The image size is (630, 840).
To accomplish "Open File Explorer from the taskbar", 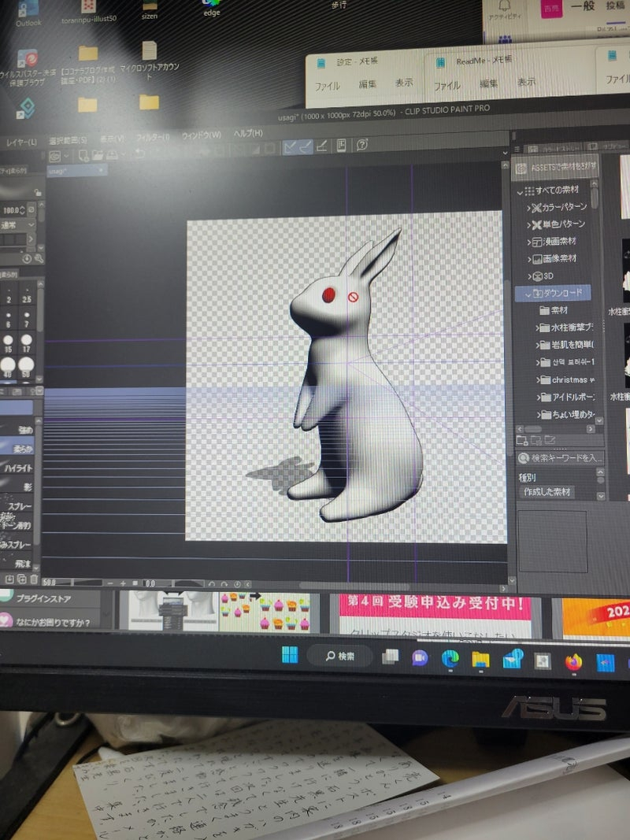I will point(480,660).
